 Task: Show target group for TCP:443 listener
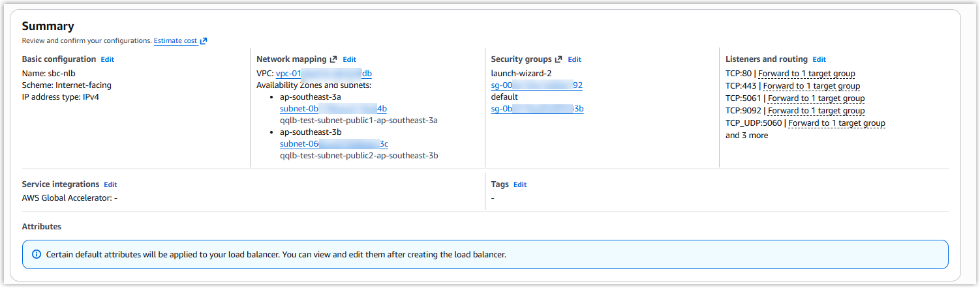point(810,86)
